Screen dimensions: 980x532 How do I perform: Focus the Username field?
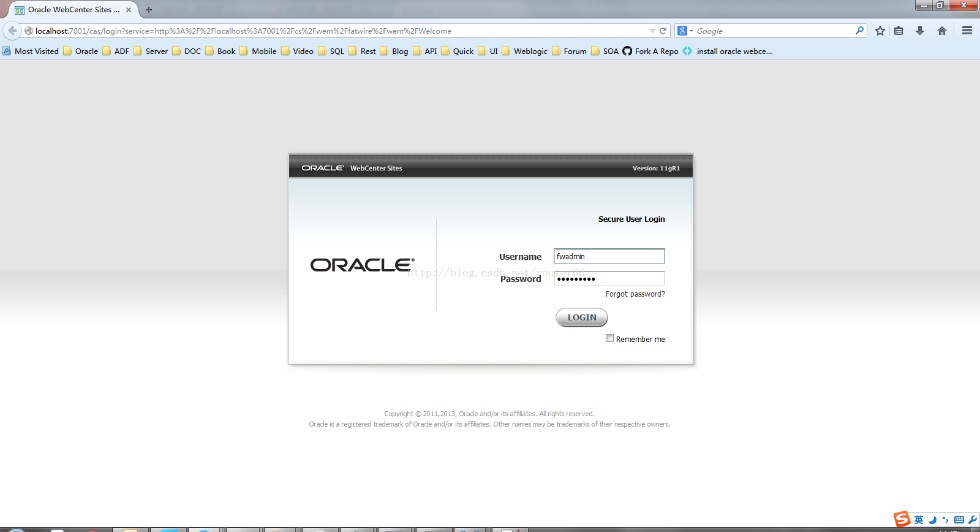pos(609,256)
